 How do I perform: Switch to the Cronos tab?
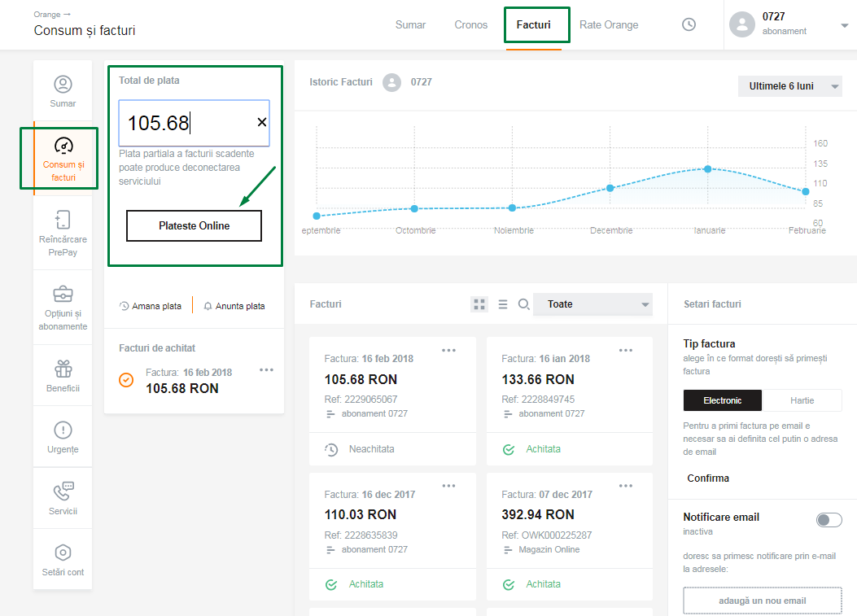pos(470,24)
